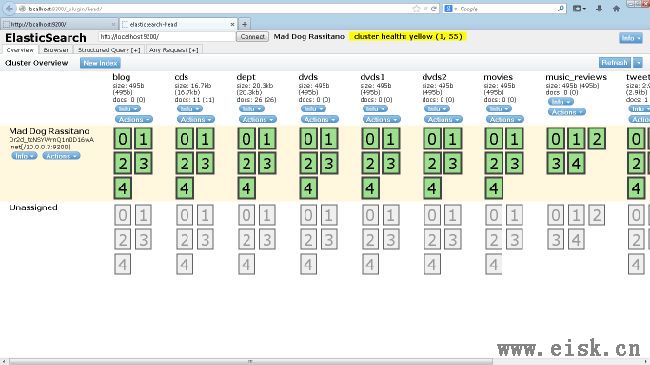Open the refresh interval dropdown arrow beside Refresh
This screenshot has height=365, width=650.
point(638,63)
